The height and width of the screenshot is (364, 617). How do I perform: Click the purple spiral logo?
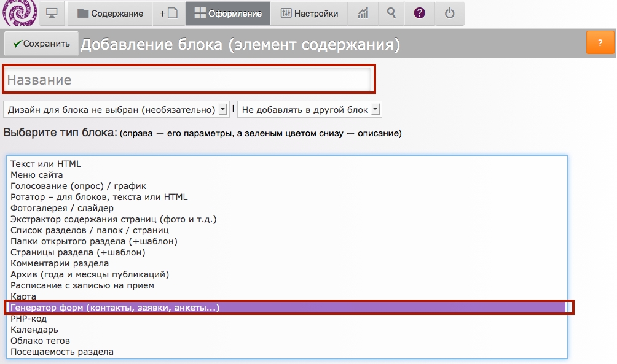pos(20,13)
